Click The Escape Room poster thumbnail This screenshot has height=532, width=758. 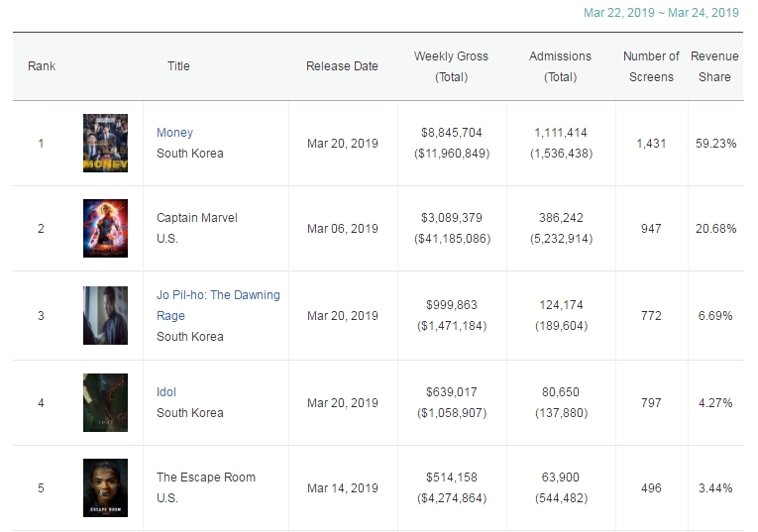pos(105,487)
